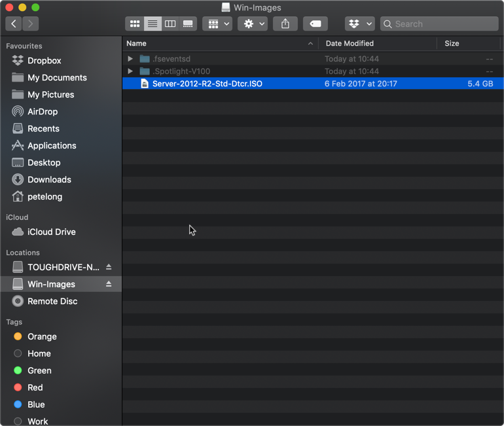
Task: Open Downloads in the sidebar
Action: 61,179
